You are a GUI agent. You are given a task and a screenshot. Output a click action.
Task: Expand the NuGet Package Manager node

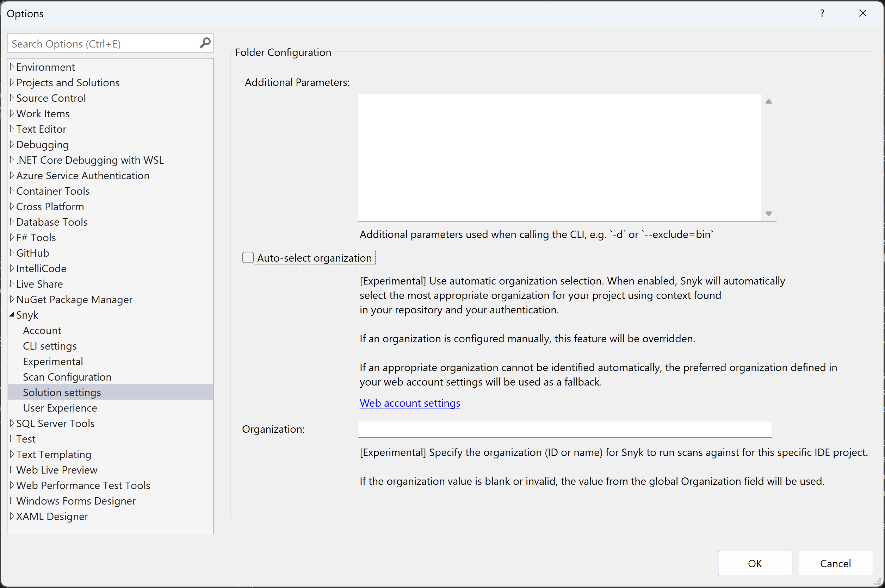(x=12, y=299)
